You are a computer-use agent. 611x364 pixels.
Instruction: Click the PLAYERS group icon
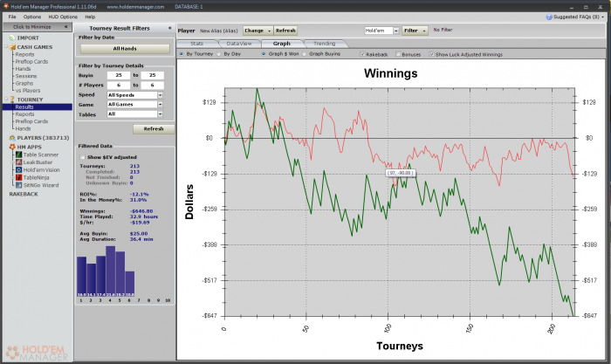click(x=12, y=138)
